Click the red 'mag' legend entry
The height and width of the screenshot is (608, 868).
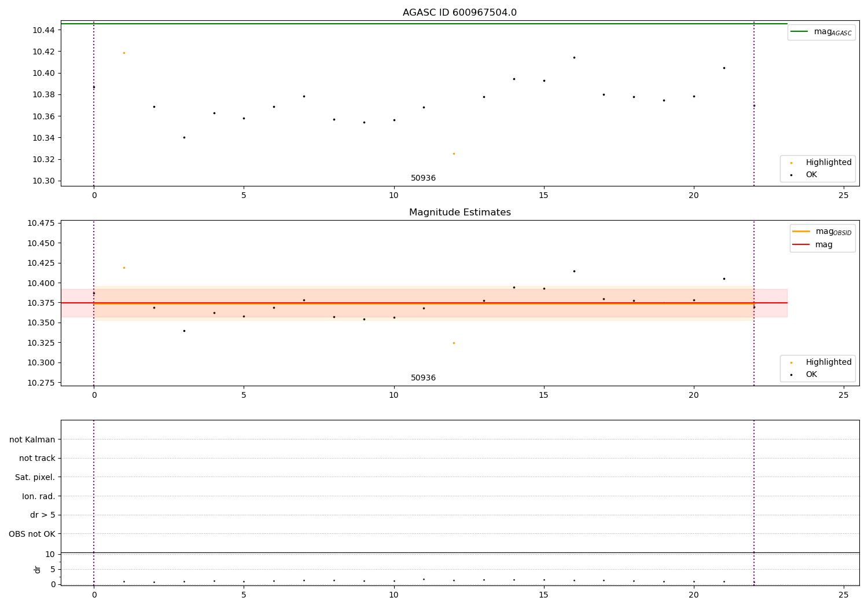point(812,244)
